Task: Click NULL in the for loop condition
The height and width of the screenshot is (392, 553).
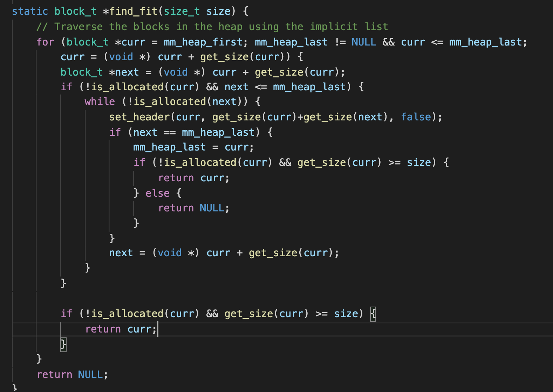Action: click(x=363, y=42)
